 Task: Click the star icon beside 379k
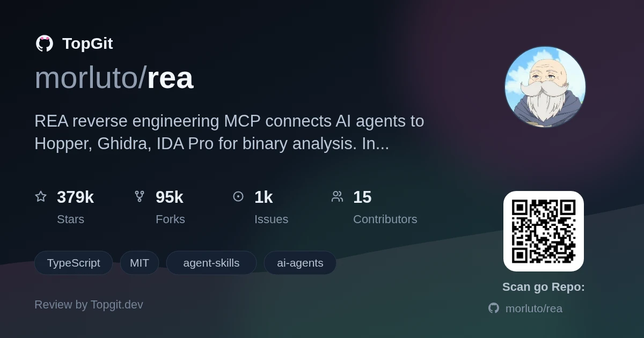[x=41, y=196]
